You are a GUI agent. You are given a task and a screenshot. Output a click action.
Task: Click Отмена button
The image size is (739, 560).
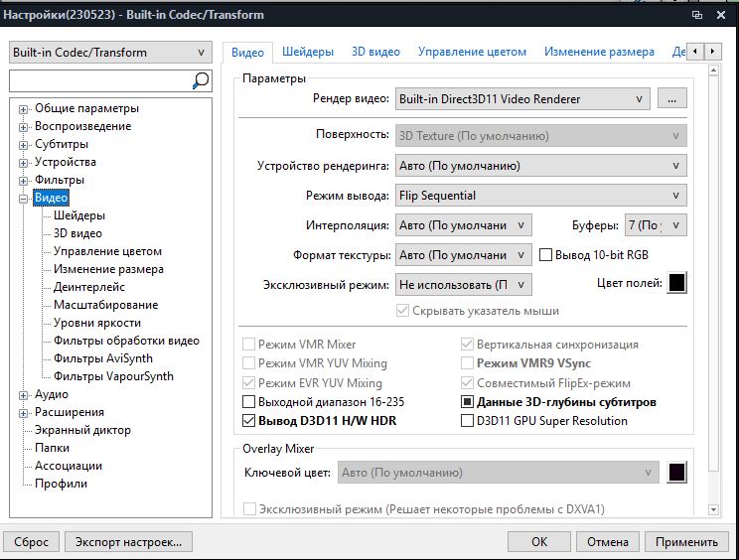pos(608,542)
